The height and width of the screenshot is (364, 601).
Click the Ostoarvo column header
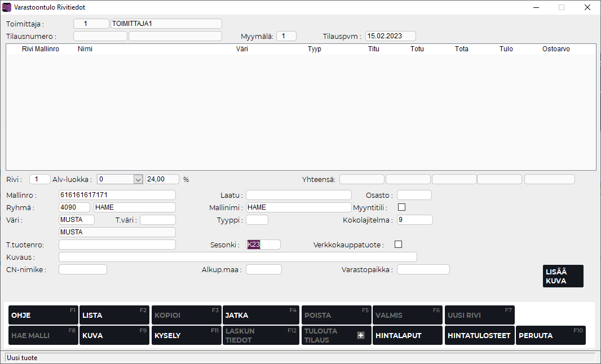pos(556,49)
